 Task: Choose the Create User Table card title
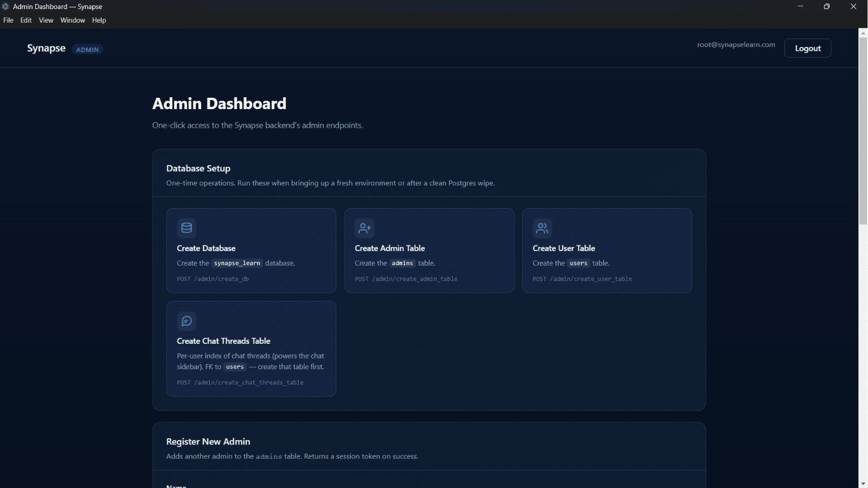point(564,248)
